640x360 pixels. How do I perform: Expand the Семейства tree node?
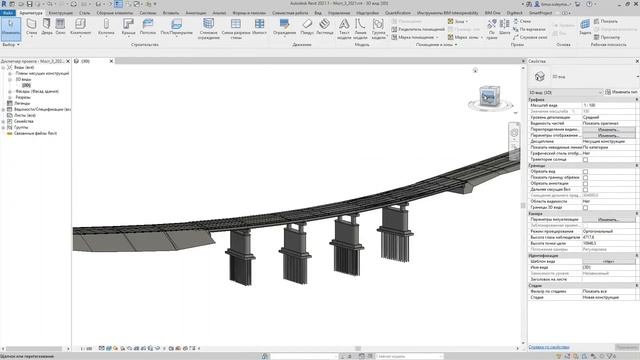coord(3,121)
